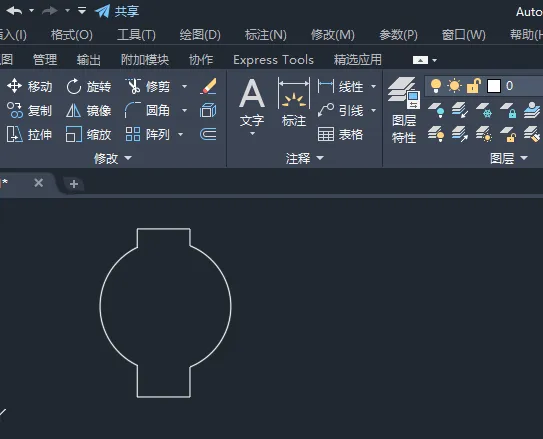Image resolution: width=543 pixels, height=439 pixels.
Task: Toggle layer freeze sun icon
Action: (x=454, y=86)
